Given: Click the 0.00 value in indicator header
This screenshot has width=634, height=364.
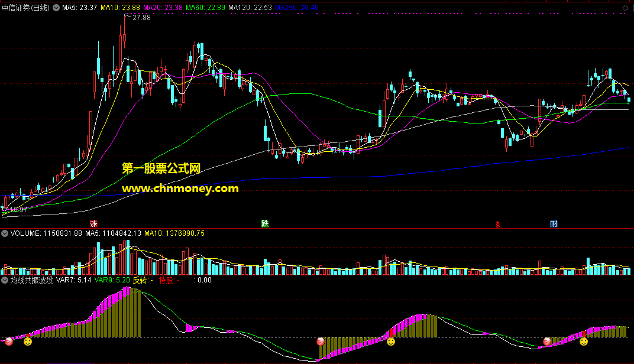Looking at the screenshot, I should (205, 280).
